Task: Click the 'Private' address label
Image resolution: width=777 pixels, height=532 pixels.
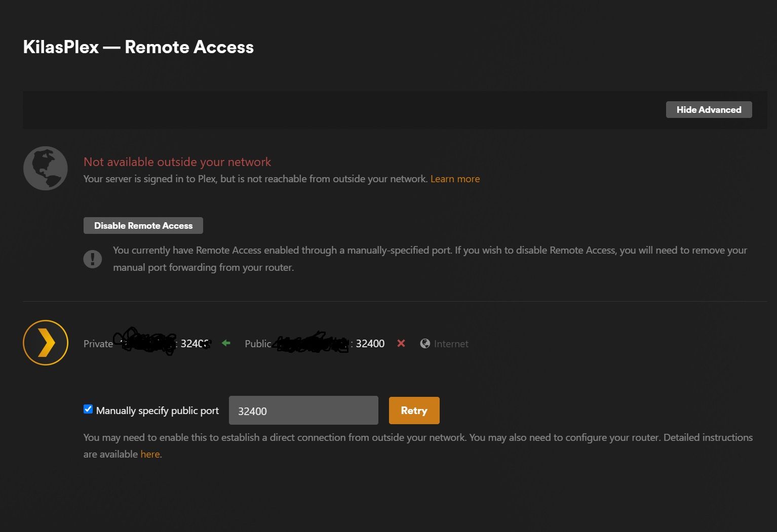Action: tap(98, 344)
